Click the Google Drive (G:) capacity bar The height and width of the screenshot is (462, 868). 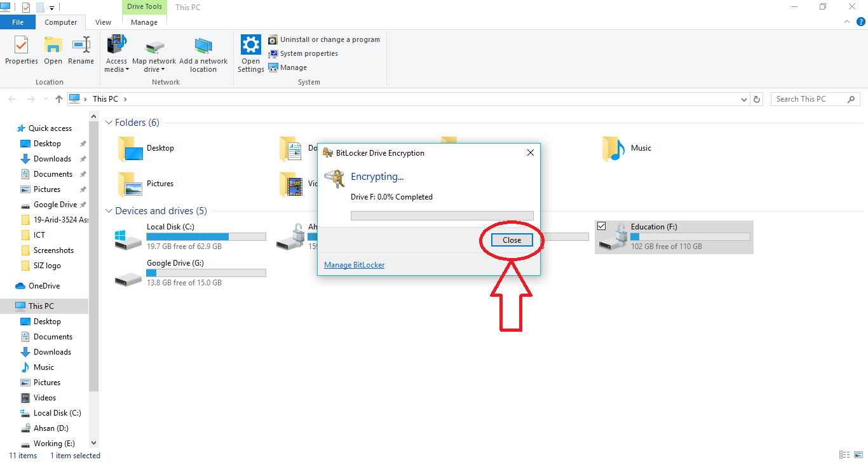tap(206, 273)
